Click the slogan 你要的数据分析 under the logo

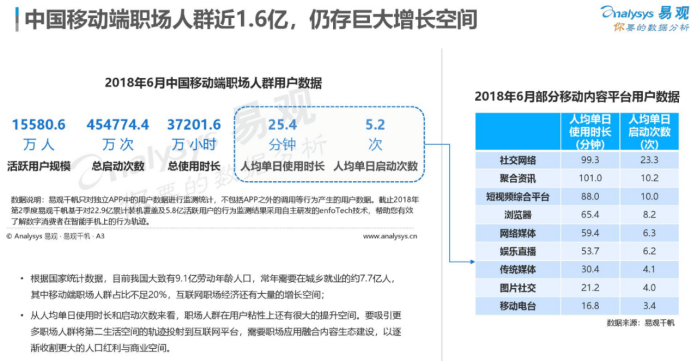[651, 28]
